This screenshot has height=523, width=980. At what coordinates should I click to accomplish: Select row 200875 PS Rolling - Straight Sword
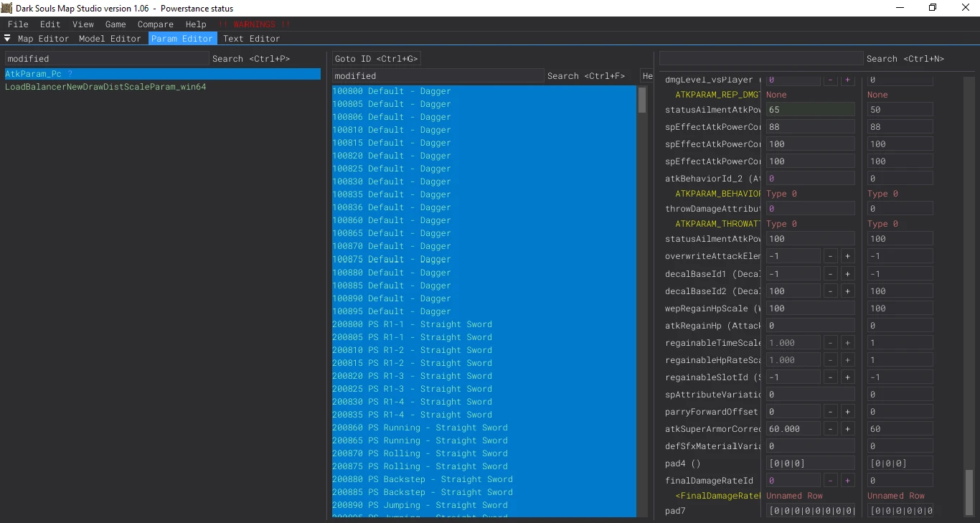coord(484,466)
